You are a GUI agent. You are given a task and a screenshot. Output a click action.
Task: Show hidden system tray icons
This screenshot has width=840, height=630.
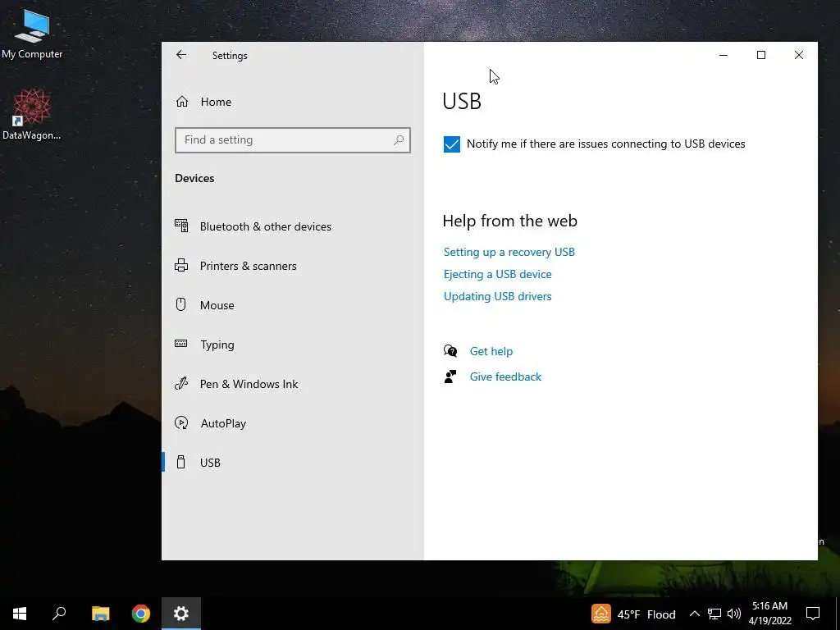(x=694, y=614)
